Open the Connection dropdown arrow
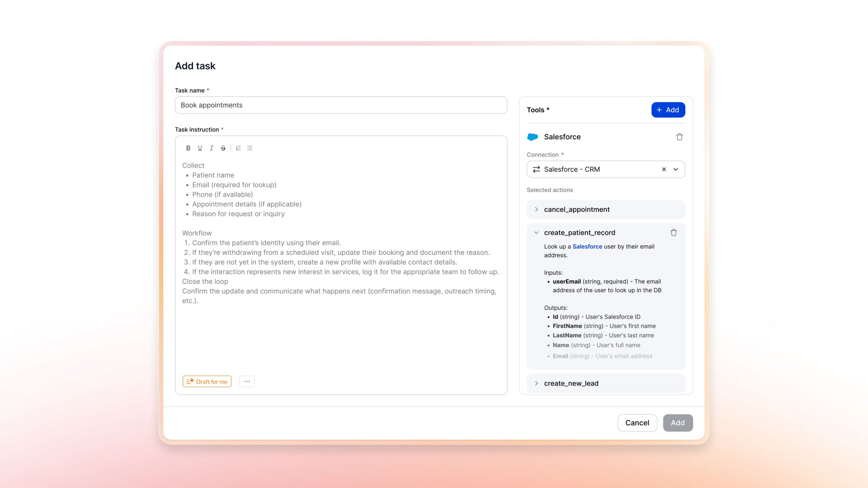This screenshot has width=868, height=488. pos(675,169)
